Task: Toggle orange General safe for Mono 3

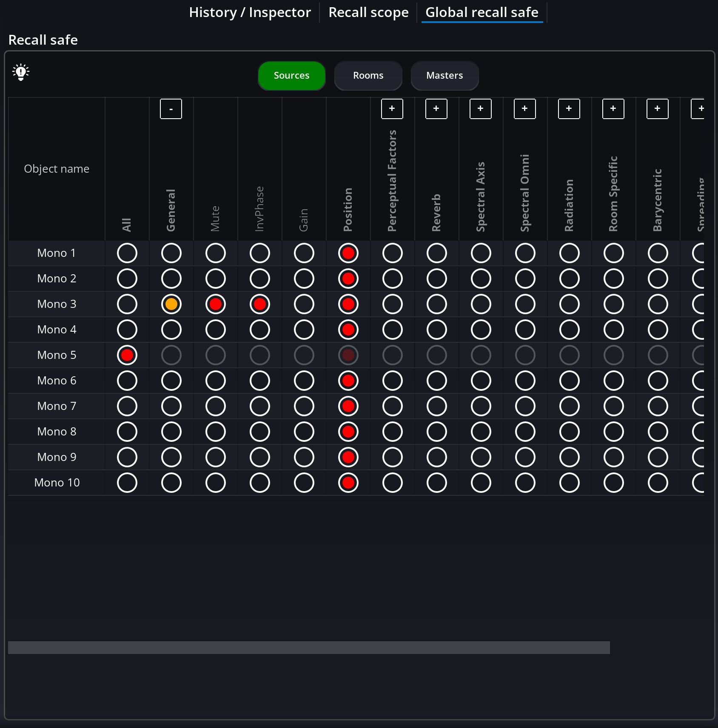Action: pos(171,304)
